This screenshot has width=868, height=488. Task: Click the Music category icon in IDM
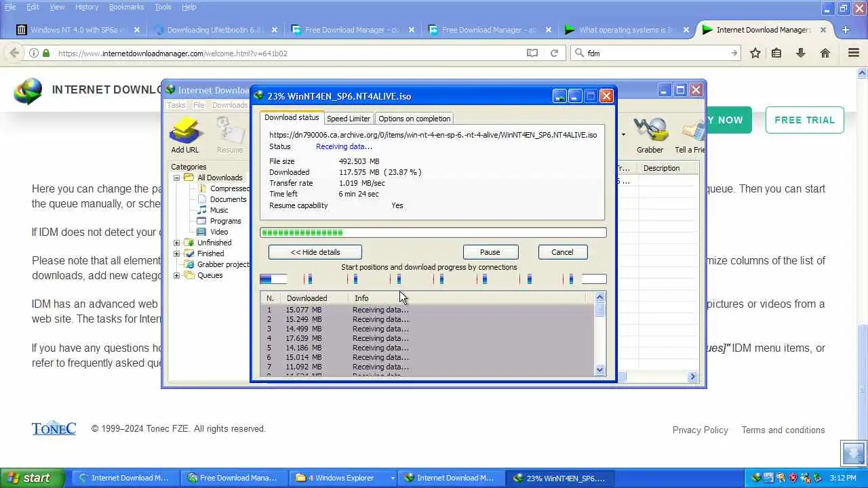[202, 210]
